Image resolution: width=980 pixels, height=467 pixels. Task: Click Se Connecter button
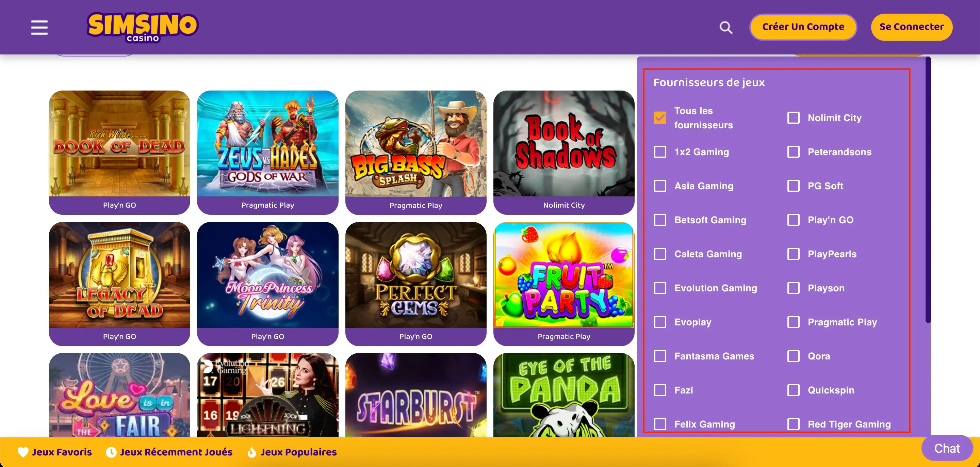click(x=911, y=27)
